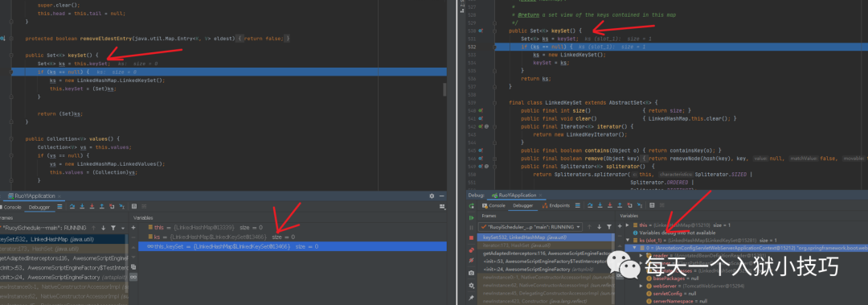
Task: Open debug panel settings gear in left window
Action: 432,196
